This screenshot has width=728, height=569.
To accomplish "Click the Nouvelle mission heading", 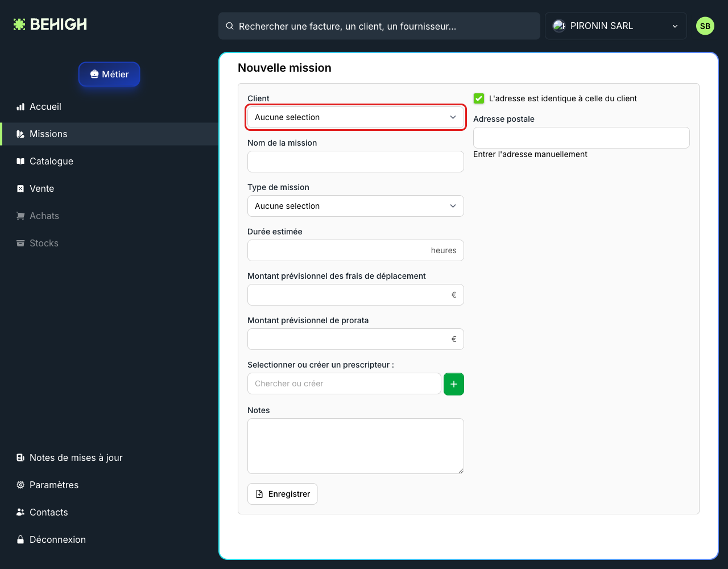I will [284, 68].
